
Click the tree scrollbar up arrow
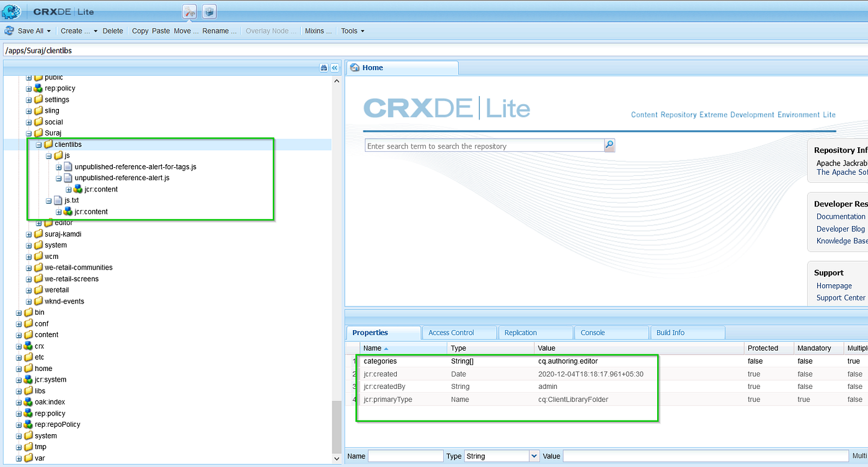tap(337, 81)
